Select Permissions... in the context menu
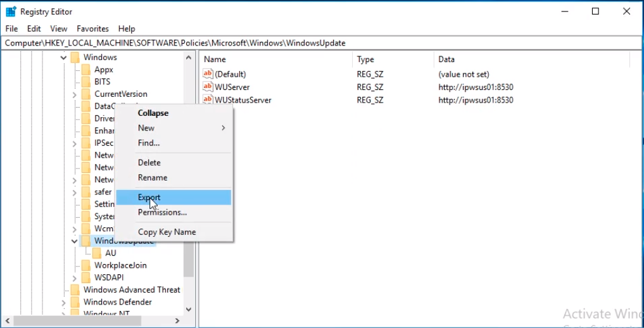 [162, 212]
